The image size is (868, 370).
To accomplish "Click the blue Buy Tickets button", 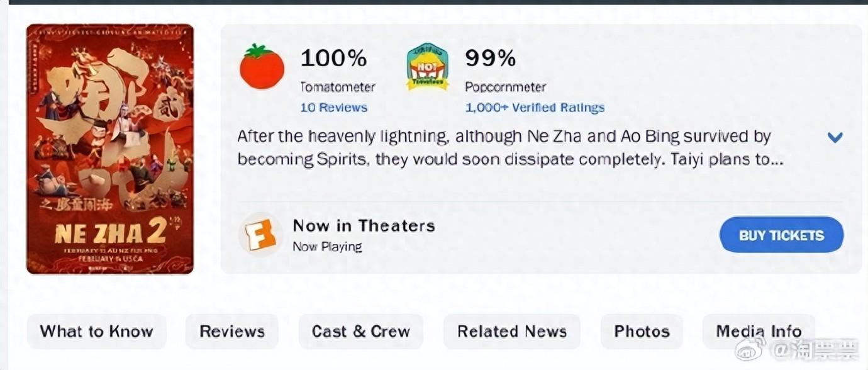I will [x=781, y=235].
